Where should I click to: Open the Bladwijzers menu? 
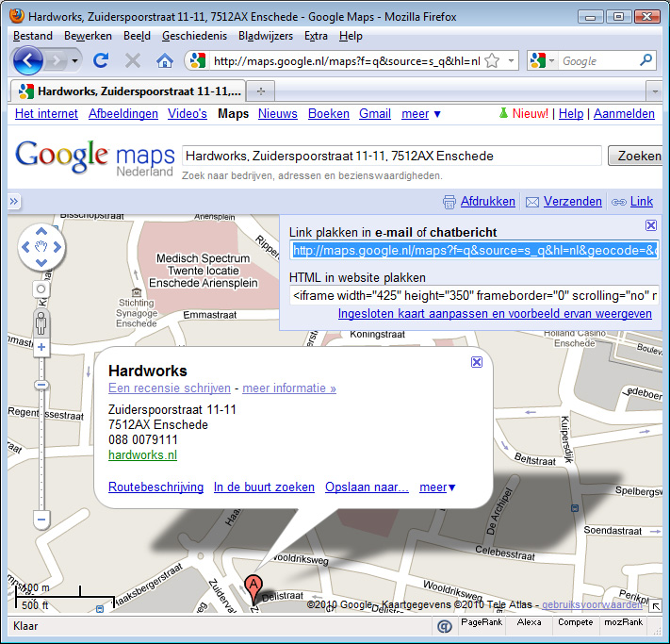point(266,36)
